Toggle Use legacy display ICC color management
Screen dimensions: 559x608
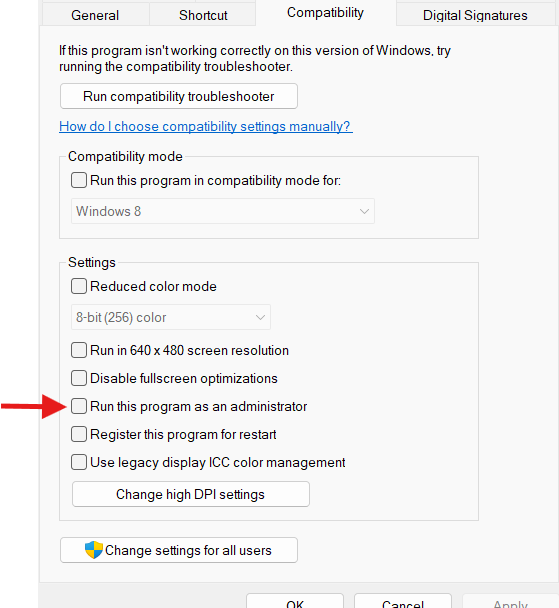[79, 462]
